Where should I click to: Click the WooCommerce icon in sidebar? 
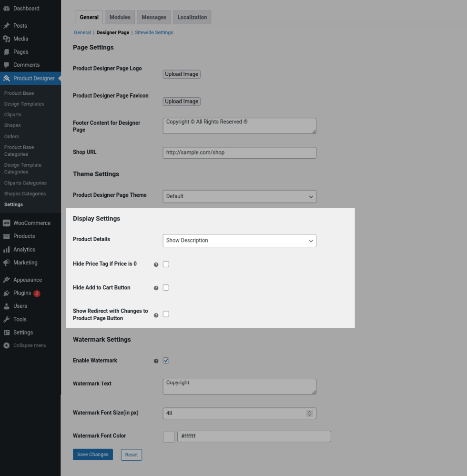(7, 223)
